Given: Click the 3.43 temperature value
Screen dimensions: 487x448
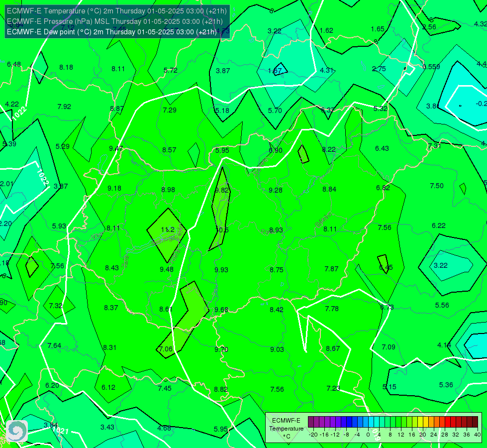Looking at the screenshot, I should pos(107,427).
